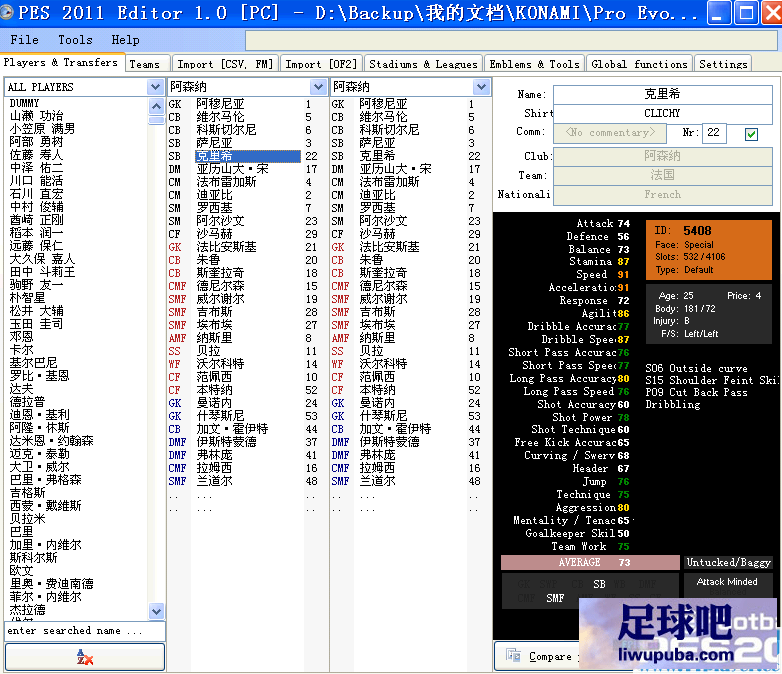Select DUMMY in all players list
This screenshot has height=674, width=782.
pyautogui.click(x=24, y=103)
